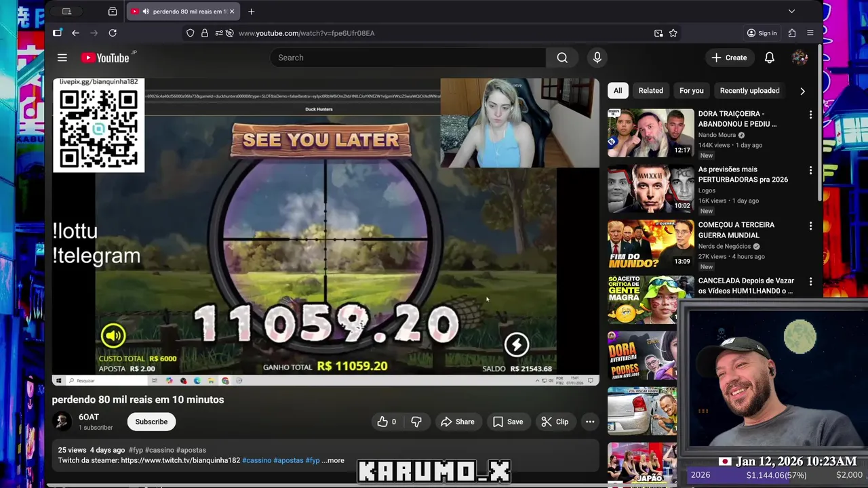
Task: Open the account avatar menu
Action: pyautogui.click(x=800, y=58)
